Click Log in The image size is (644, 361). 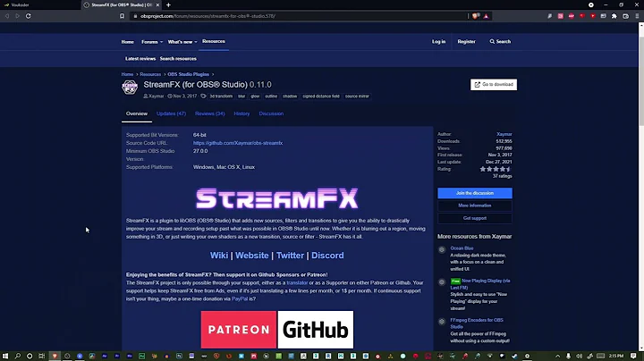pyautogui.click(x=438, y=41)
